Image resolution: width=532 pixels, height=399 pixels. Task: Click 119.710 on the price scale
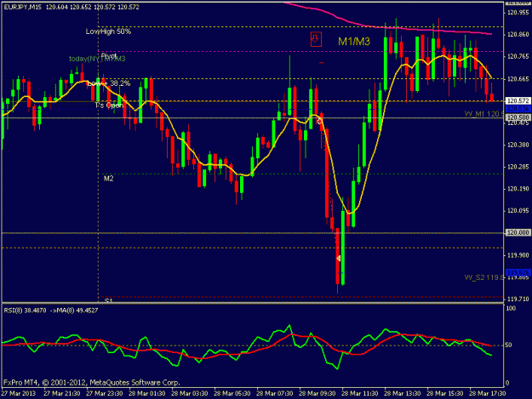click(x=518, y=299)
